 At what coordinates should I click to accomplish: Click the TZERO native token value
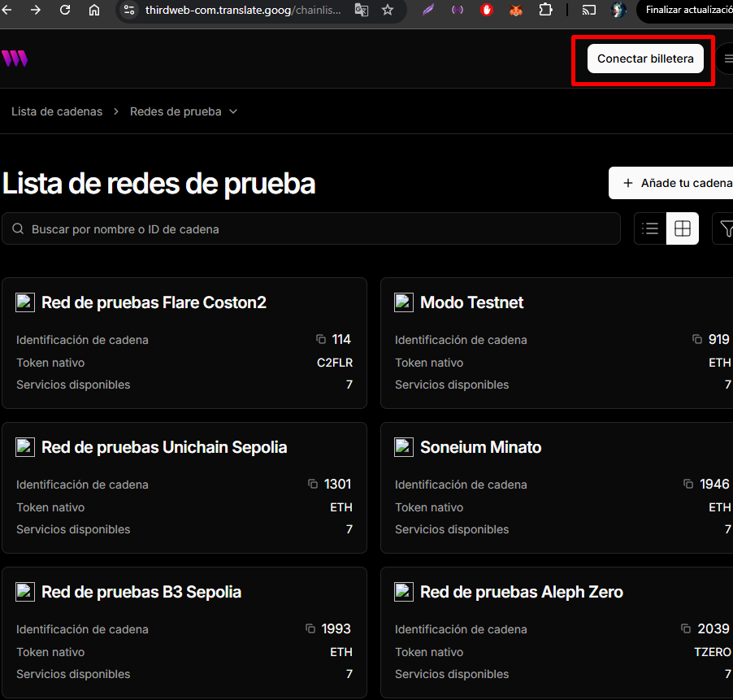713,652
